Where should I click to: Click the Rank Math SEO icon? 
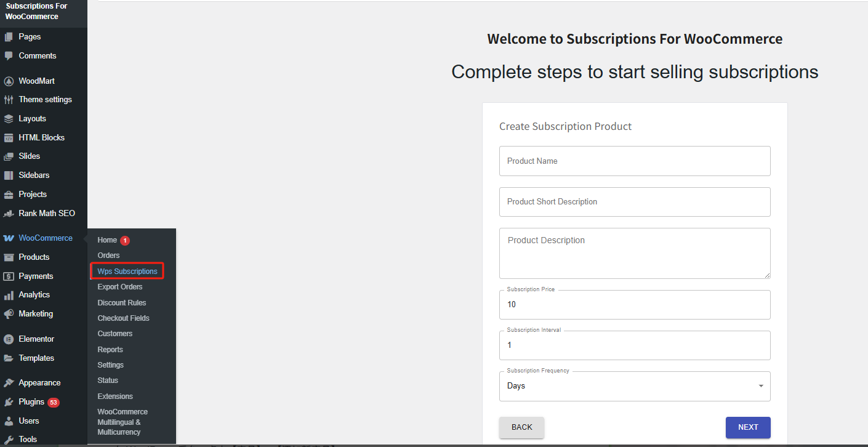(9, 214)
